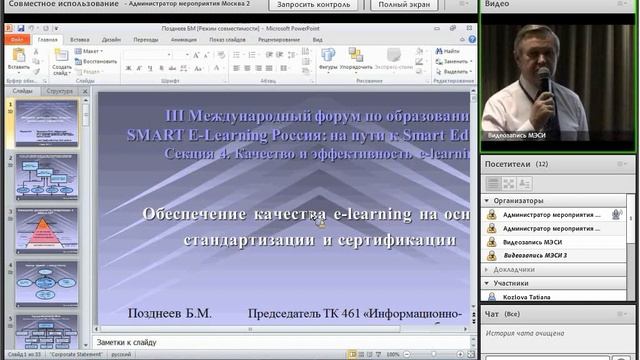Open the Заменить (Replace) dropdown
This screenshot has height=360, width=640.
[x=453, y=61]
